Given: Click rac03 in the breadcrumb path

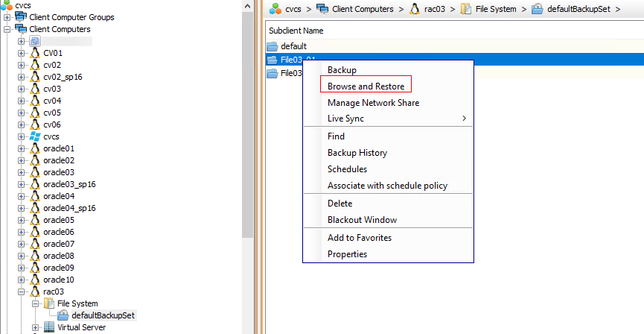Looking at the screenshot, I should [x=436, y=9].
